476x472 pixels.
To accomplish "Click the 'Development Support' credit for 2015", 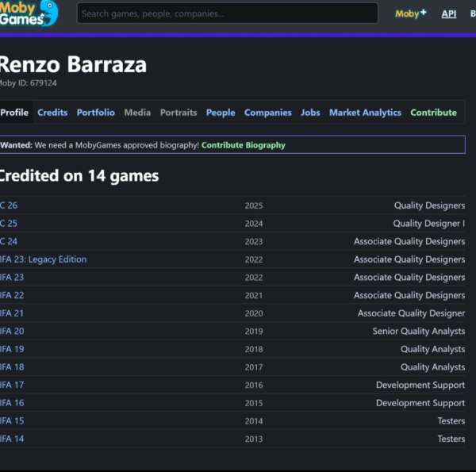I will click(x=420, y=403).
